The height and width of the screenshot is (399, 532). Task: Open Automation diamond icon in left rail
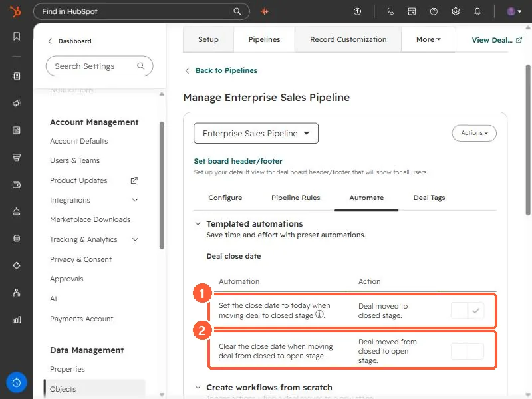(17, 265)
